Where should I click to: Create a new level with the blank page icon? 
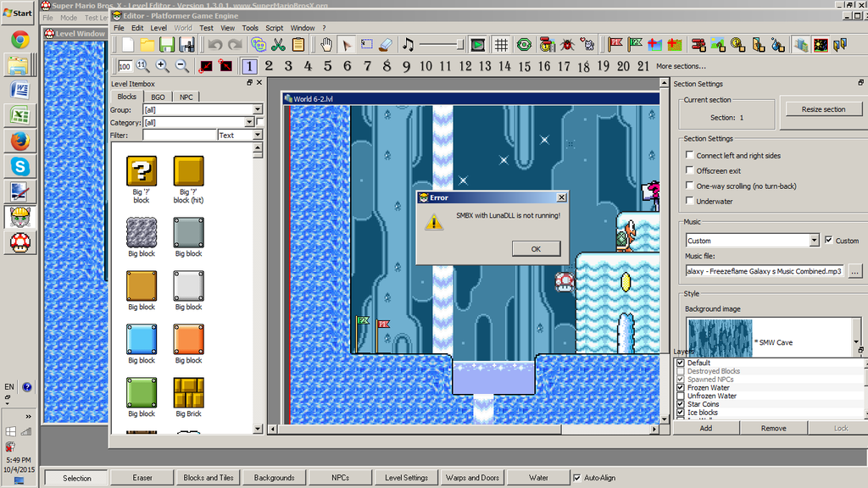click(x=127, y=45)
